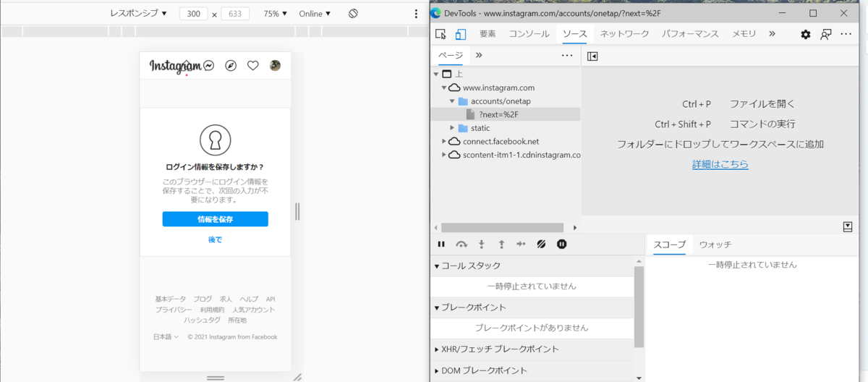Switch to 要素 tab
Screen dimensions: 868x382
coord(488,34)
